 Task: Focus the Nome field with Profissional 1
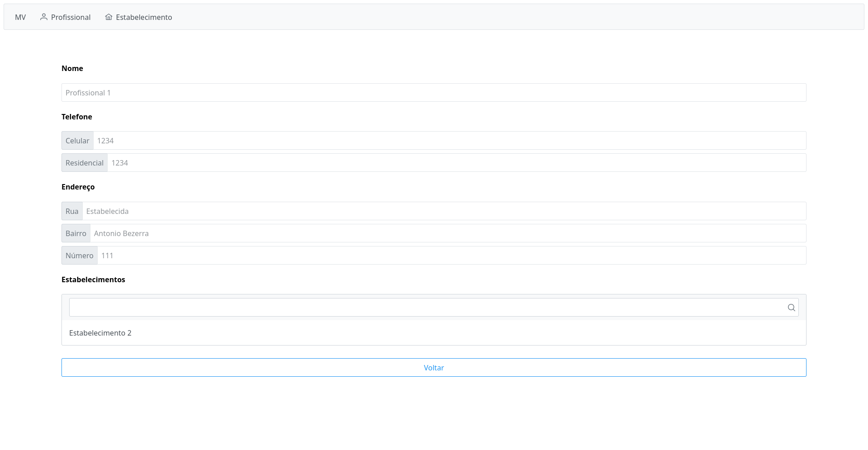(434, 93)
